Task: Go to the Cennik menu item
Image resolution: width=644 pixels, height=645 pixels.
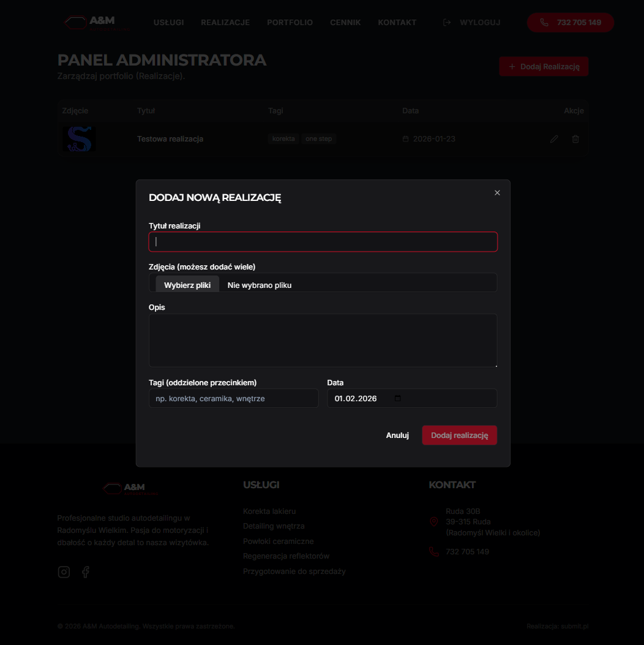Action: pos(345,23)
